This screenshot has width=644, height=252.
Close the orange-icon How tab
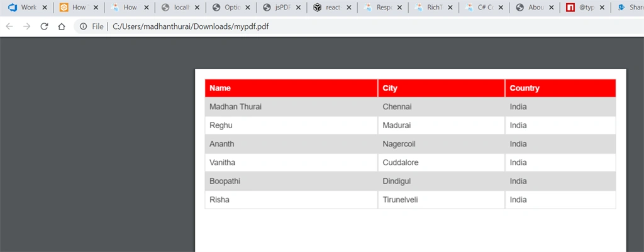(x=96, y=8)
